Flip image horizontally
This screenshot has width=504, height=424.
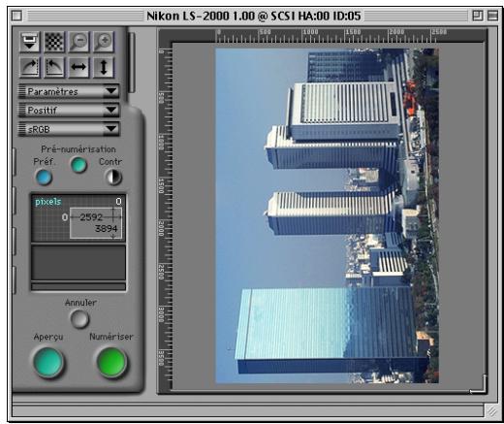click(x=79, y=67)
